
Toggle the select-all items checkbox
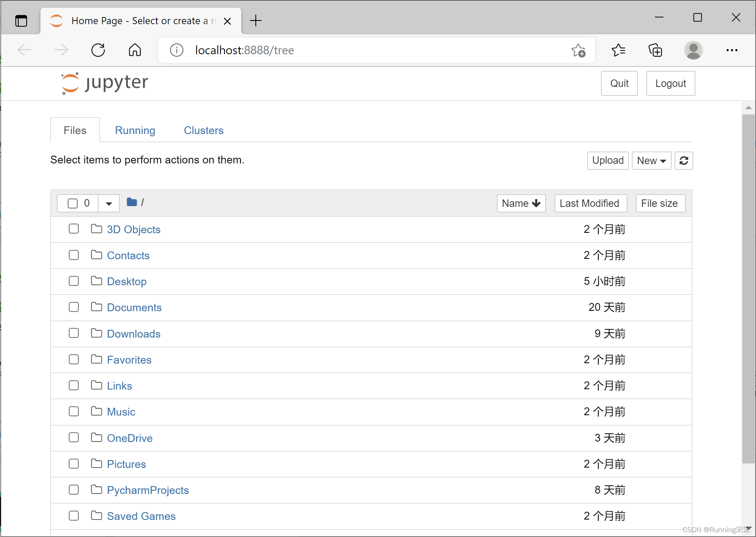click(x=72, y=203)
